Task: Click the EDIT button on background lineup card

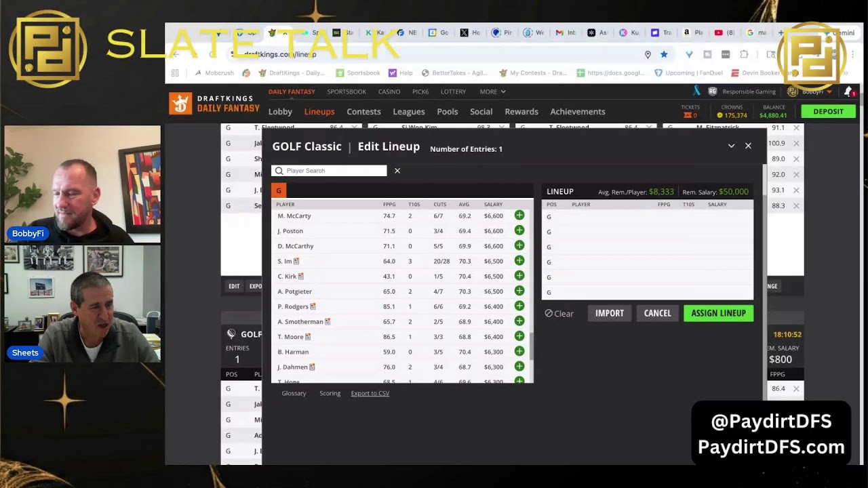Action: pyautogui.click(x=234, y=286)
